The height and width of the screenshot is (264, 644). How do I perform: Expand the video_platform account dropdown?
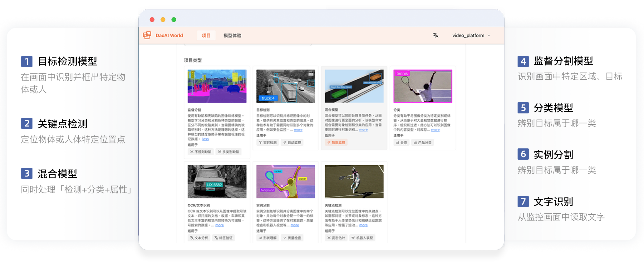point(471,35)
